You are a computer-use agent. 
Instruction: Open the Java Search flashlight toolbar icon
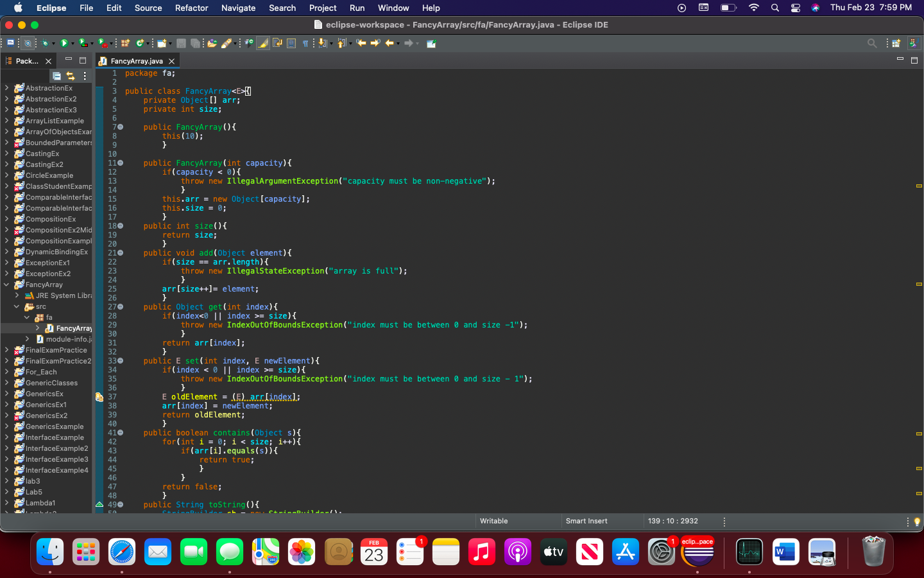coord(228,43)
